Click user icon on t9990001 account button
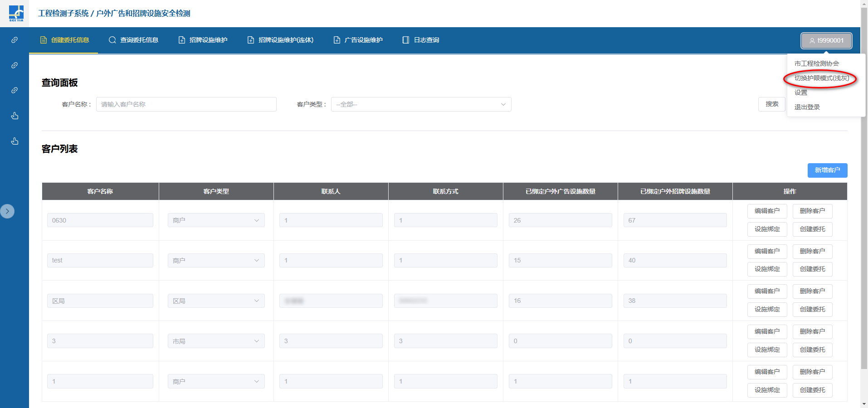 click(x=812, y=40)
